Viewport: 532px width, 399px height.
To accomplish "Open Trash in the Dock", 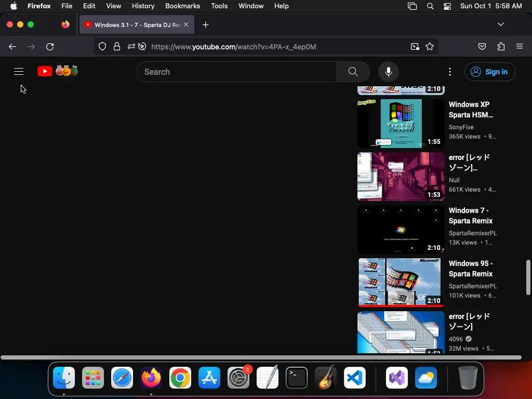I will coord(468,378).
